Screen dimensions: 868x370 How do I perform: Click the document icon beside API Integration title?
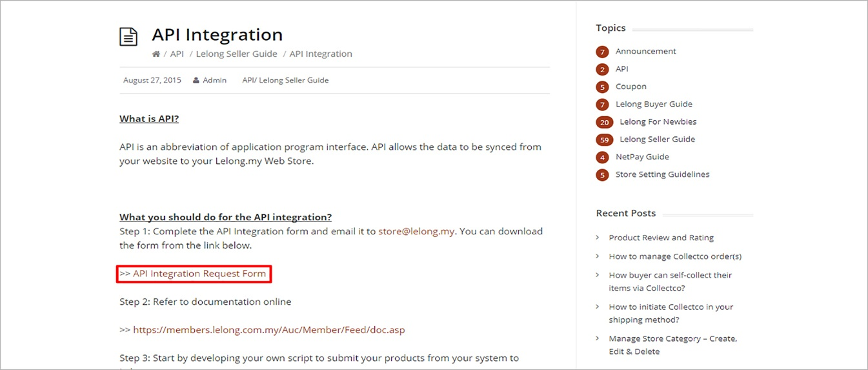pyautogui.click(x=129, y=36)
